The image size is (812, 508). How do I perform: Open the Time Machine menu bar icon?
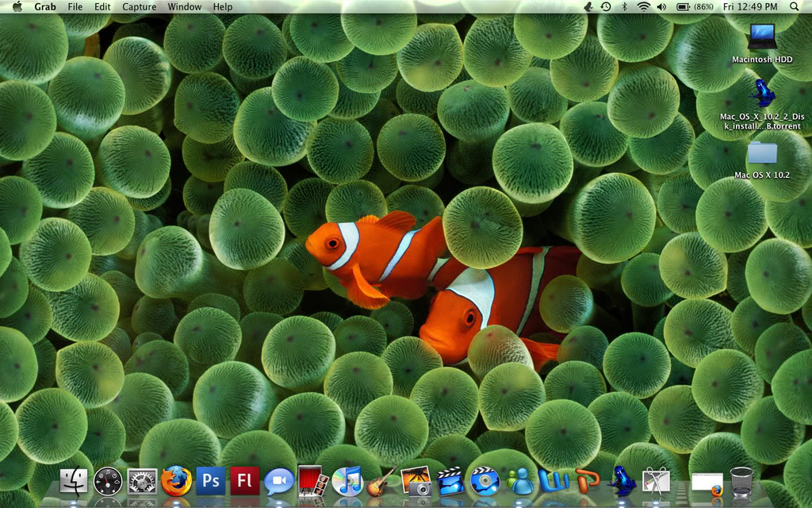(x=606, y=6)
